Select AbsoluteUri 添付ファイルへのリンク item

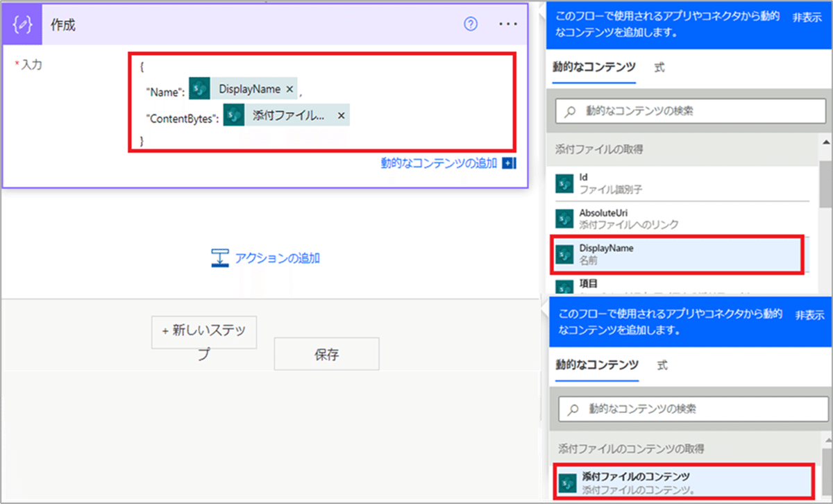tap(681, 219)
